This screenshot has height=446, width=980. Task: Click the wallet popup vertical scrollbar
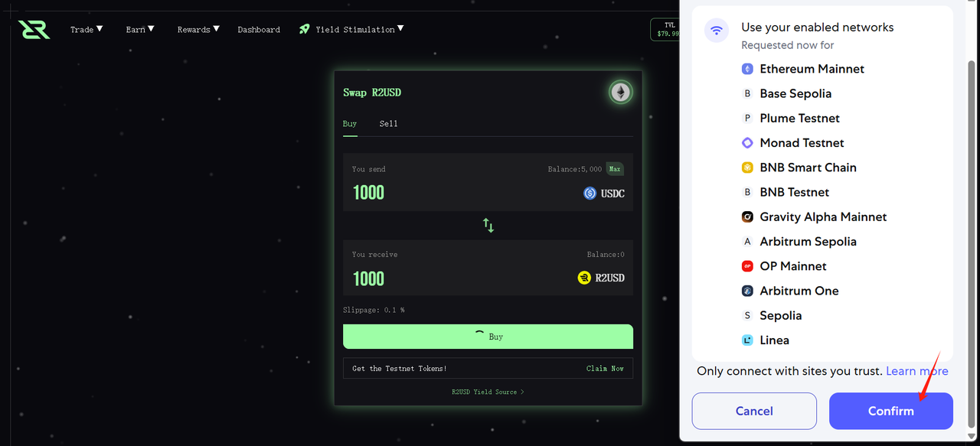[x=972, y=243]
